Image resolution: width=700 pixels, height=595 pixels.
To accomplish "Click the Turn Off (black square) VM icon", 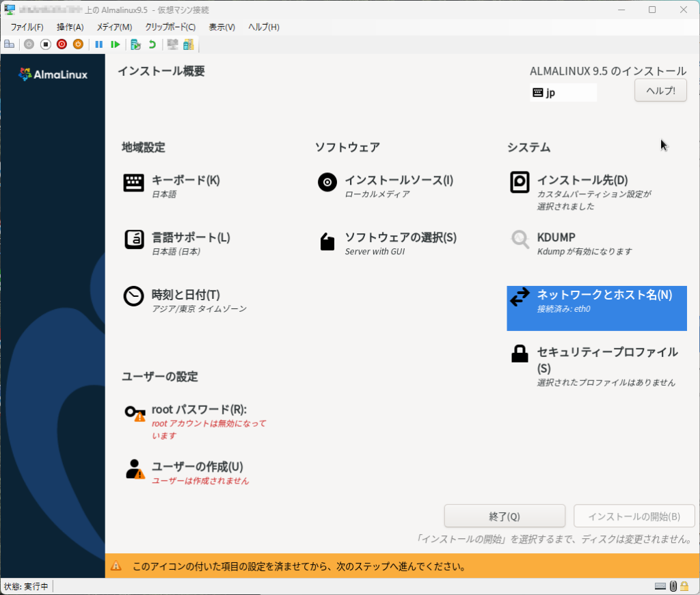I will 45,44.
